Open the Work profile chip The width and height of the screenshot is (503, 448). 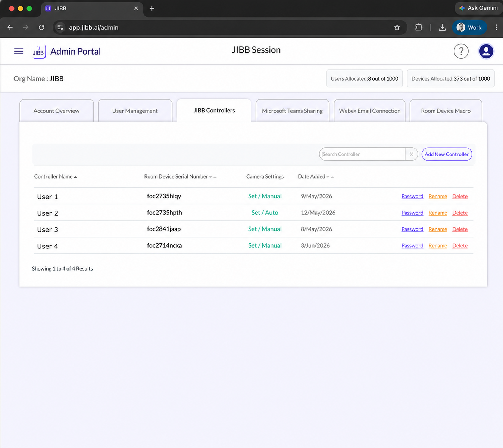[469, 27]
